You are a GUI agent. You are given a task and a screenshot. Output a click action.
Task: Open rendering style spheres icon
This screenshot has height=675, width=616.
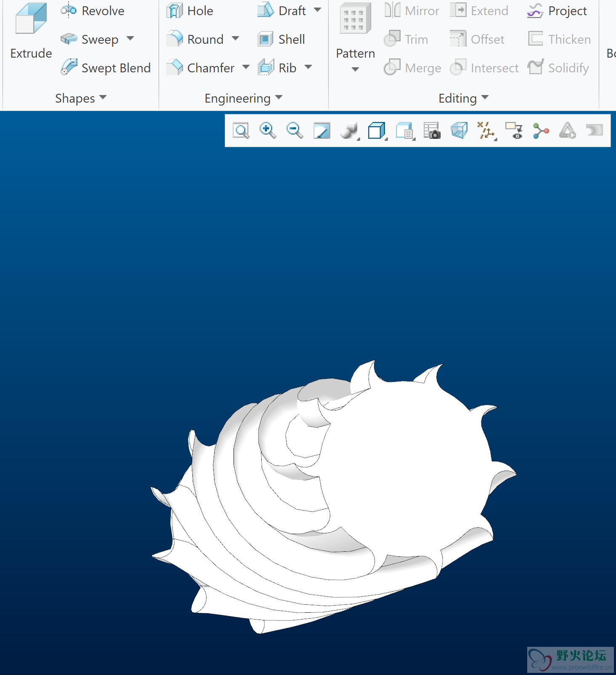pos(349,131)
